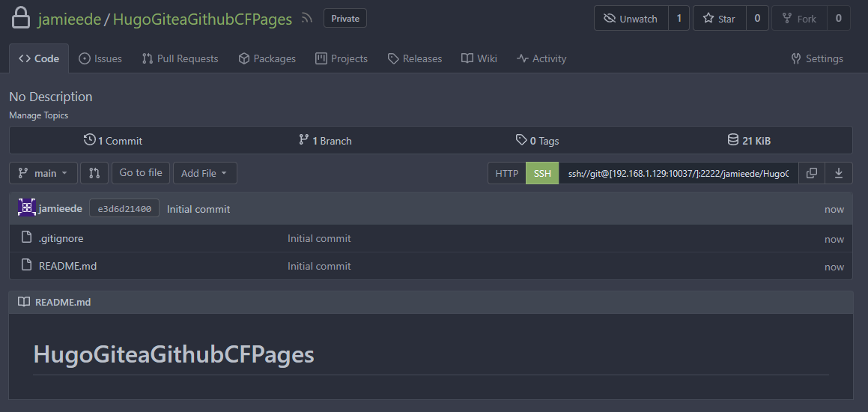This screenshot has width=868, height=412.
Task: Star the repository
Action: click(x=719, y=19)
